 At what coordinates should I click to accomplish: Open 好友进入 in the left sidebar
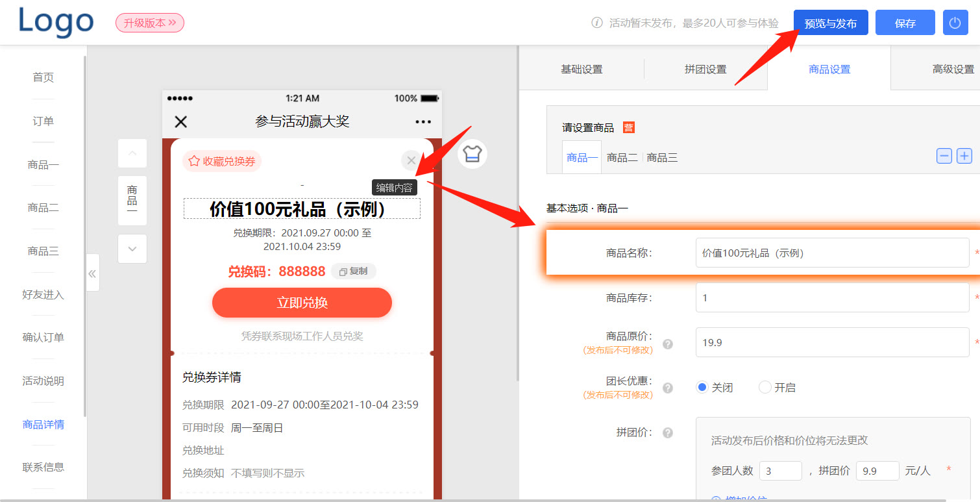pos(43,294)
